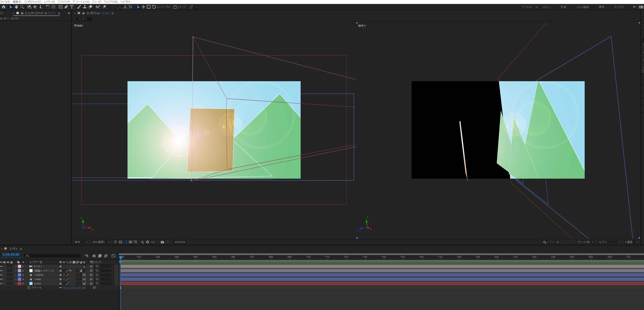Hide the TOBIRA layer with eye icon
Screen dimensions: 644x310
(1, 275)
